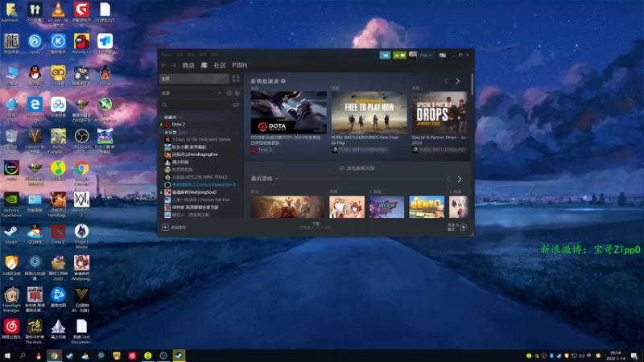Open Steam desktop shortcut

[11, 235]
